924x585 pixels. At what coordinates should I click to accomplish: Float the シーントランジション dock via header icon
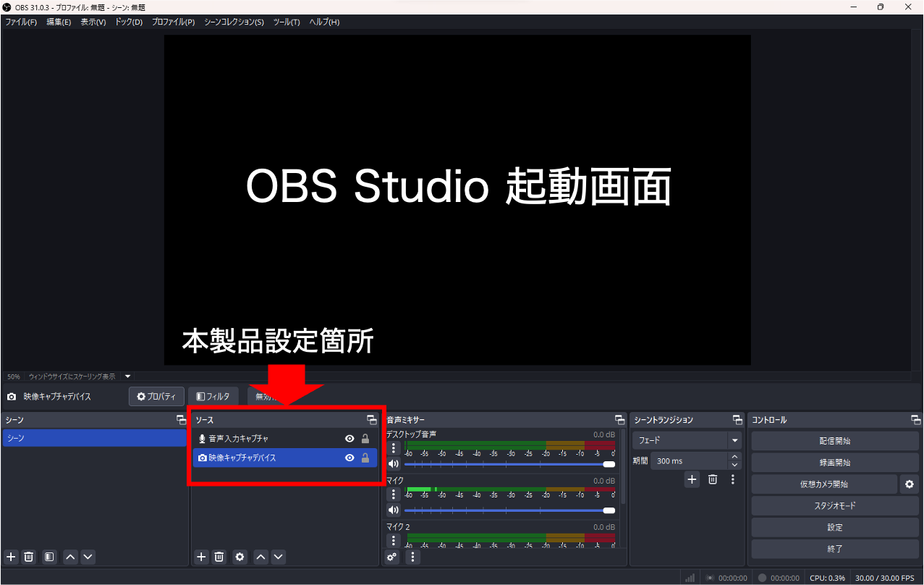coord(737,420)
